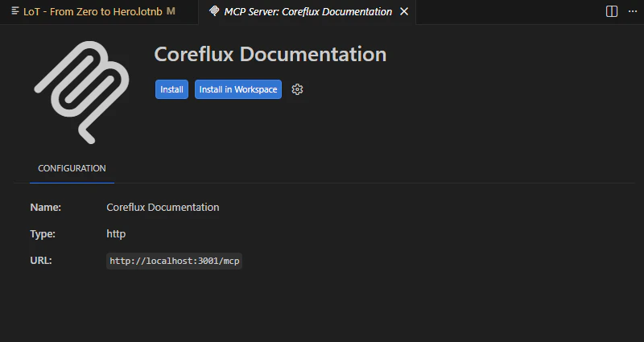Click the Name value Coreflux Documentation
The height and width of the screenshot is (342, 644).
coord(163,208)
